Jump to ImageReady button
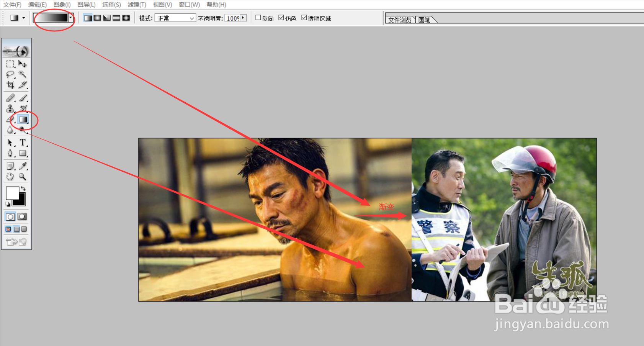The image size is (644, 346). click(16, 242)
